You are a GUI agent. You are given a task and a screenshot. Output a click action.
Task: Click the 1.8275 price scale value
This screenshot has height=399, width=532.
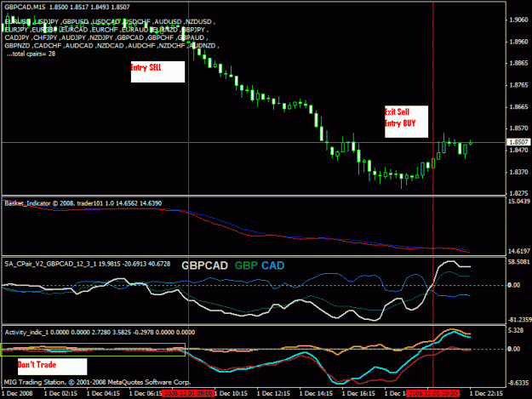tap(518, 193)
